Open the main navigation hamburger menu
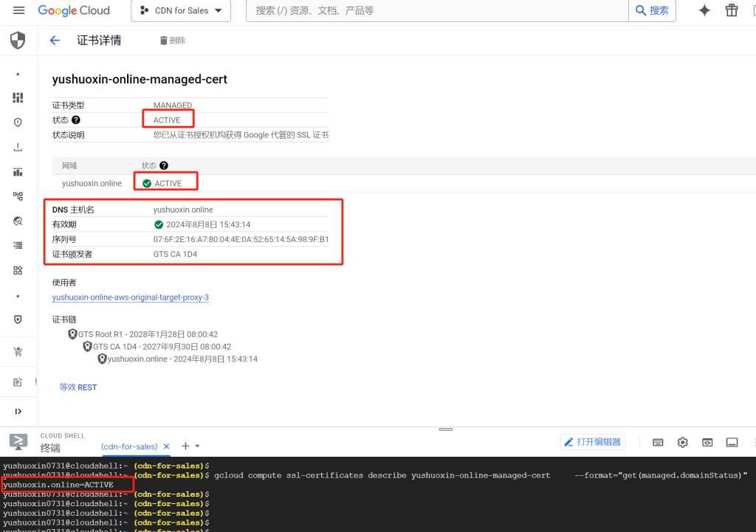The width and height of the screenshot is (756, 532). (18, 10)
